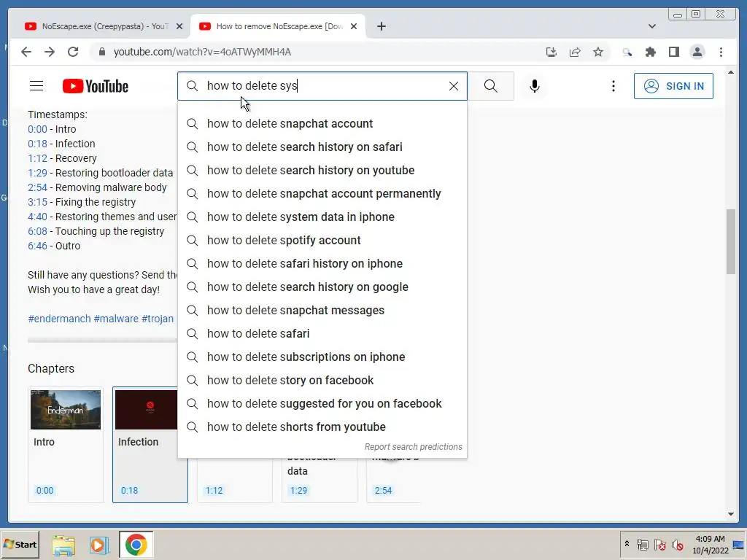Pick 'how to delete search history on youtube'
Screen dimensions: 747x560
tap(322, 171)
